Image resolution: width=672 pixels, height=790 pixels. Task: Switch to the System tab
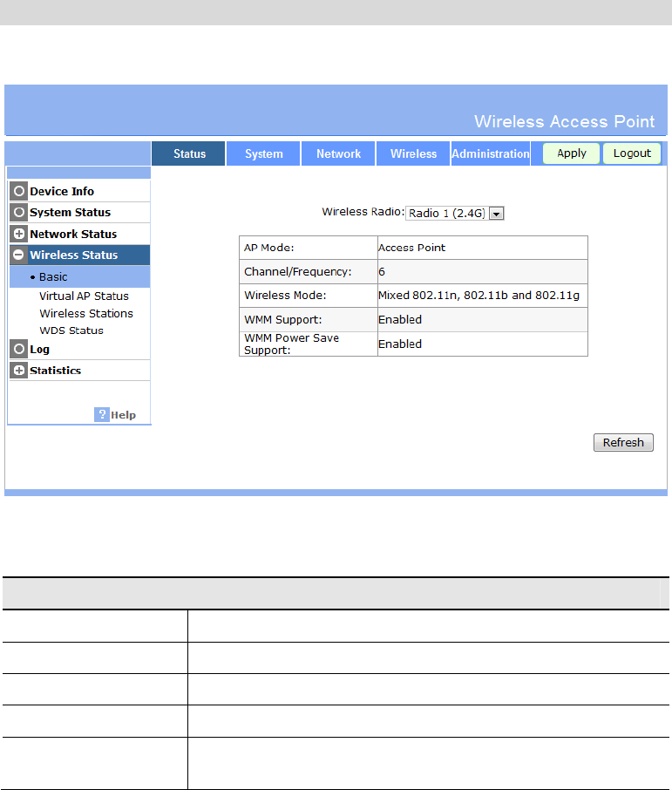tap(263, 153)
